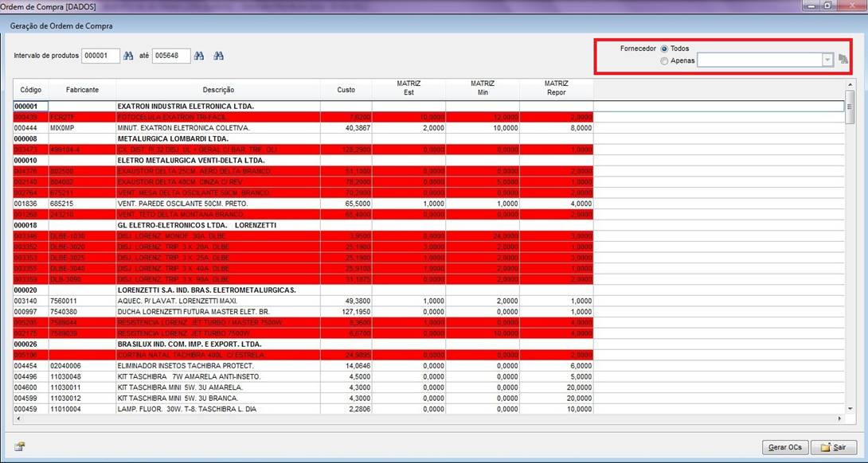The width and height of the screenshot is (868, 463).
Task: Select the Apenas supplier radio button
Action: click(664, 60)
